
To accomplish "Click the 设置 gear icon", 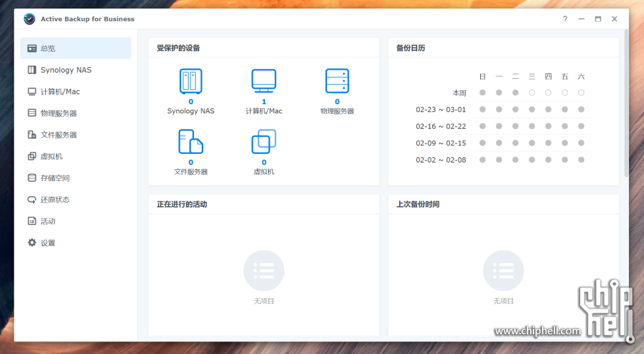I will click(32, 242).
